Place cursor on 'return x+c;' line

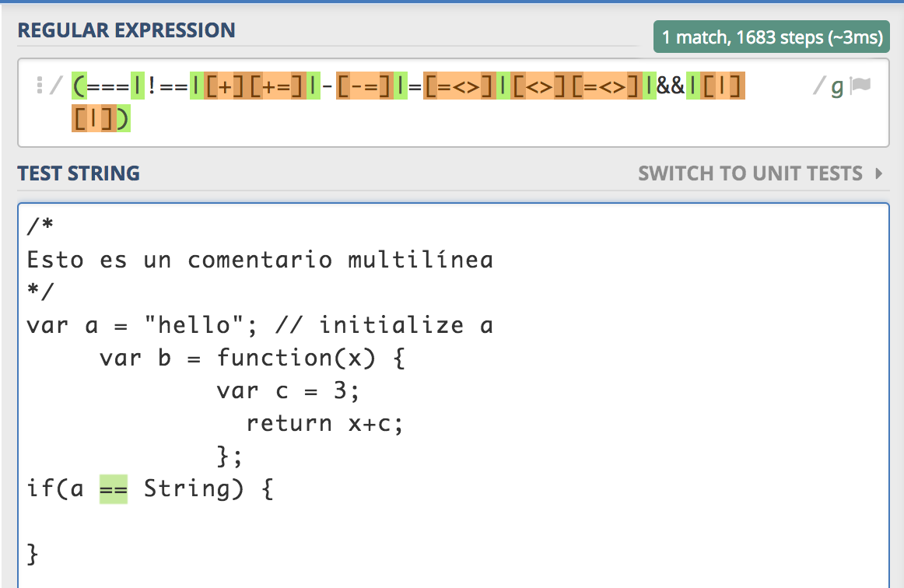(x=326, y=424)
